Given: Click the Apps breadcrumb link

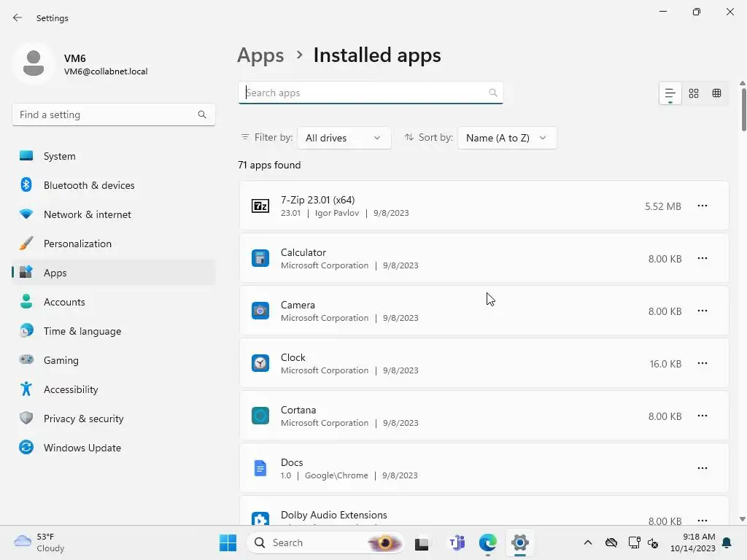Looking at the screenshot, I should click(x=260, y=55).
